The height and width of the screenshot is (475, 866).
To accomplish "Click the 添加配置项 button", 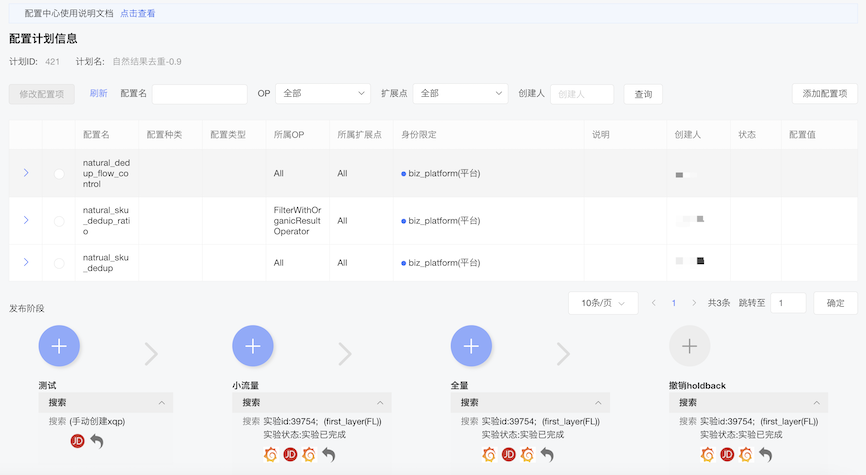I will pyautogui.click(x=825, y=94).
